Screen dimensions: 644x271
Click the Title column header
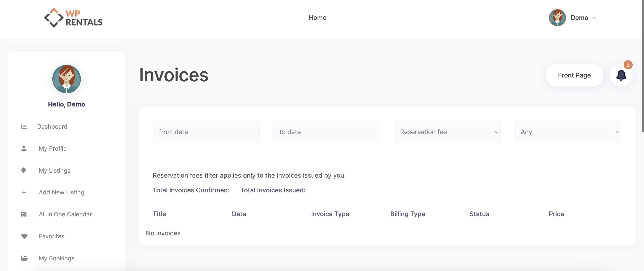159,214
